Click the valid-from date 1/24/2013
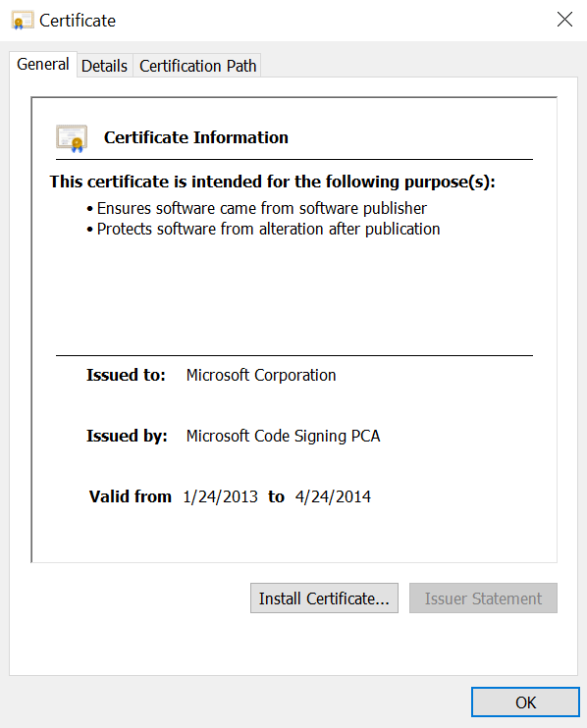 [x=220, y=496]
